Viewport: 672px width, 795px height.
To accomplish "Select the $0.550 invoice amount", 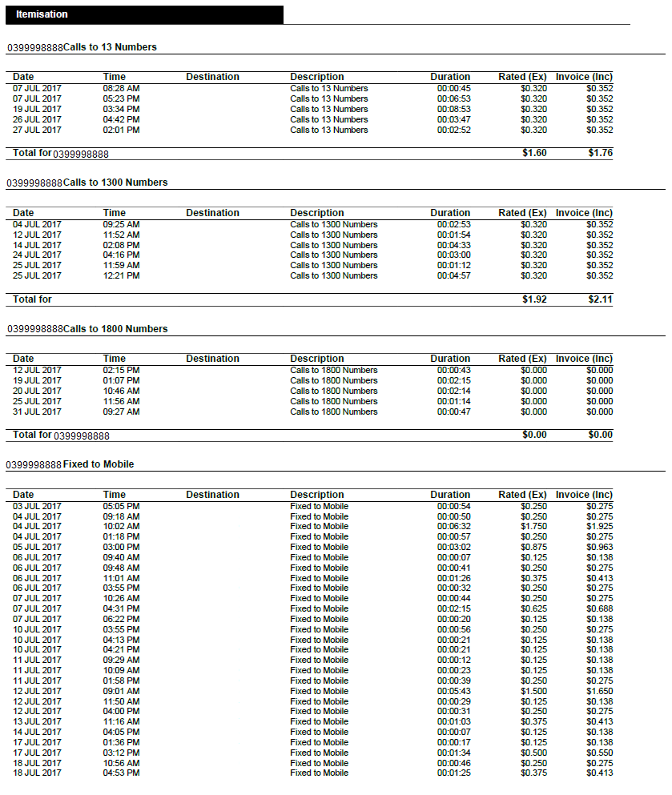I will [599, 753].
